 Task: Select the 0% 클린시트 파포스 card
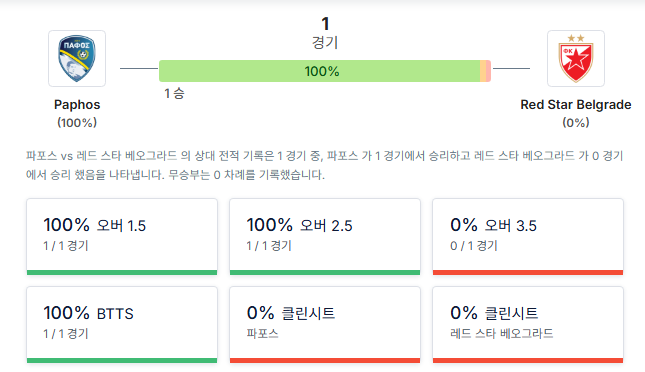[x=325, y=325]
